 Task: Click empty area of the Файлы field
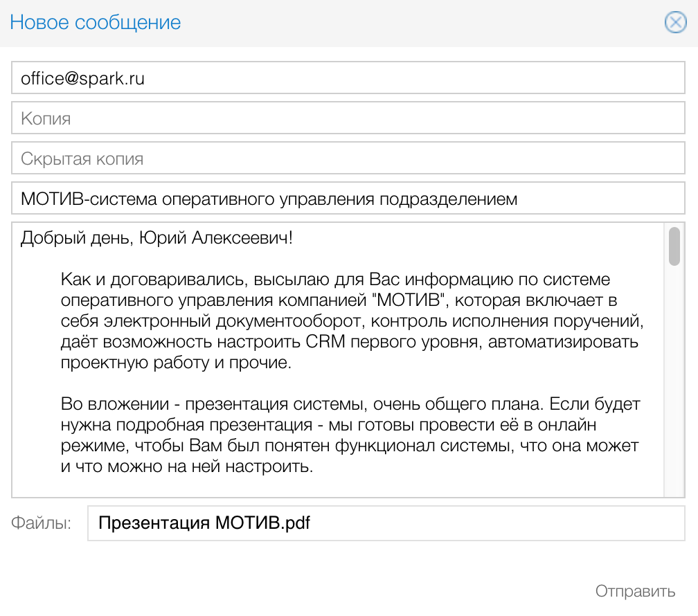click(x=499, y=523)
